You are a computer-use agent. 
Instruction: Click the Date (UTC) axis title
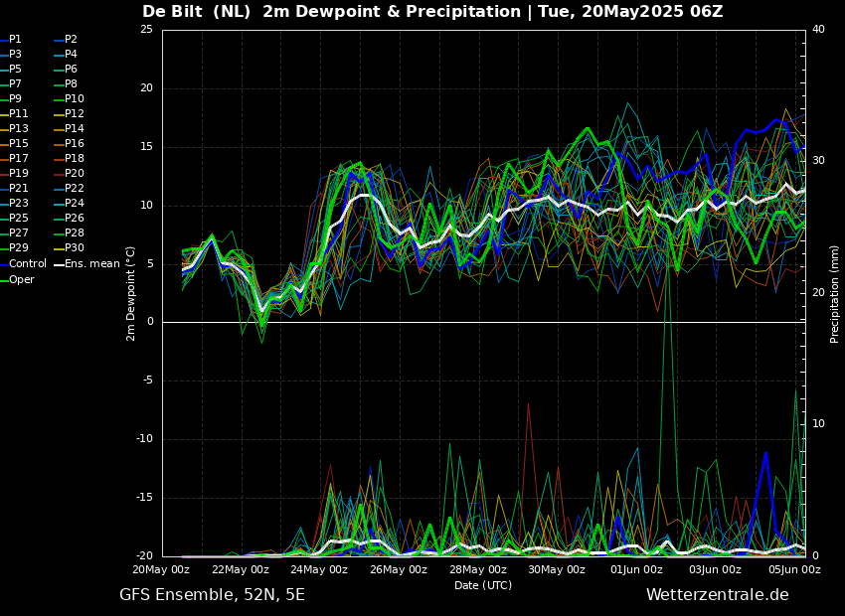click(483, 585)
